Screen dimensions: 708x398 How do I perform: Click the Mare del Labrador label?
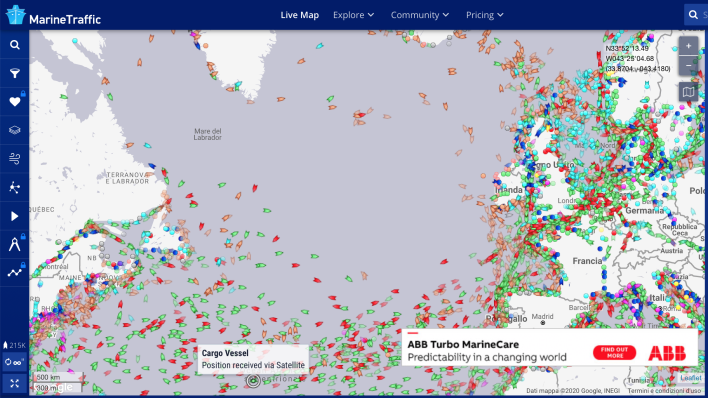[208, 134]
